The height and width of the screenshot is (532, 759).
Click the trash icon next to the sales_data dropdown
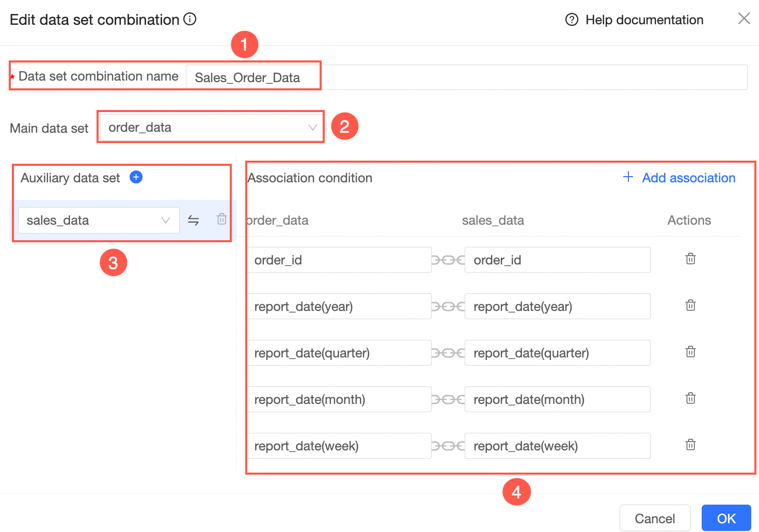click(x=222, y=220)
